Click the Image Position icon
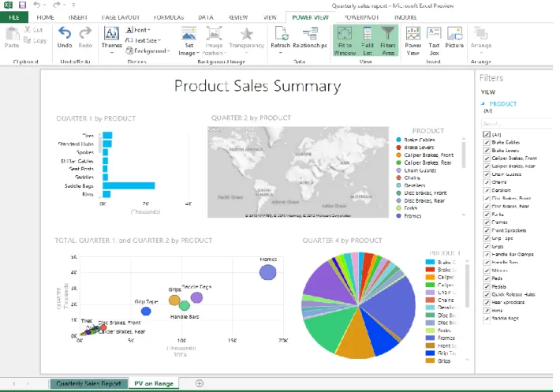The height and width of the screenshot is (392, 560). [x=214, y=33]
